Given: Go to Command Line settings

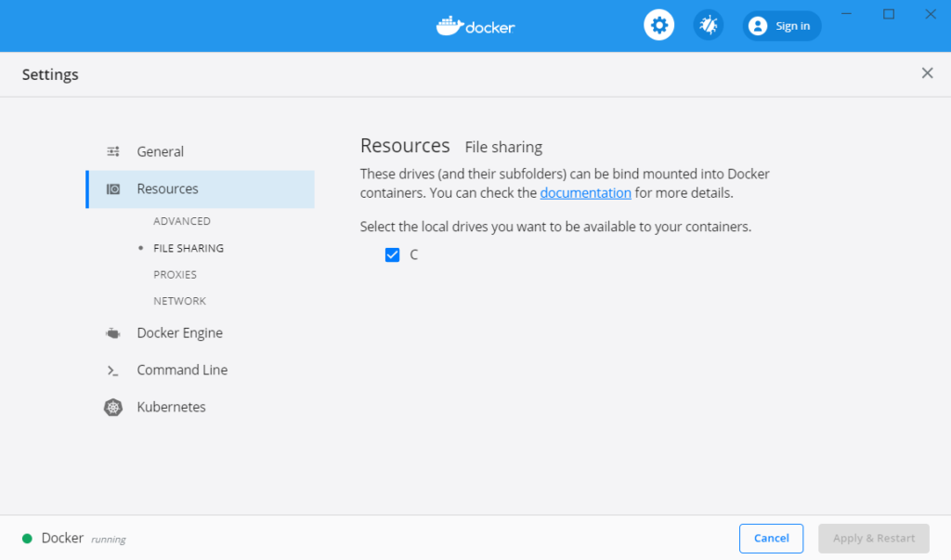Looking at the screenshot, I should [x=182, y=371].
